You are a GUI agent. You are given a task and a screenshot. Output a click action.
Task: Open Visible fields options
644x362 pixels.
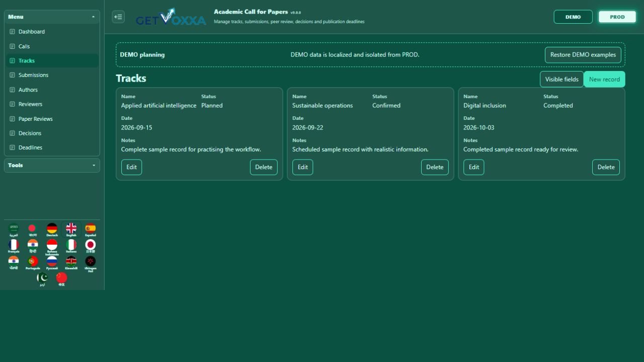[562, 79]
